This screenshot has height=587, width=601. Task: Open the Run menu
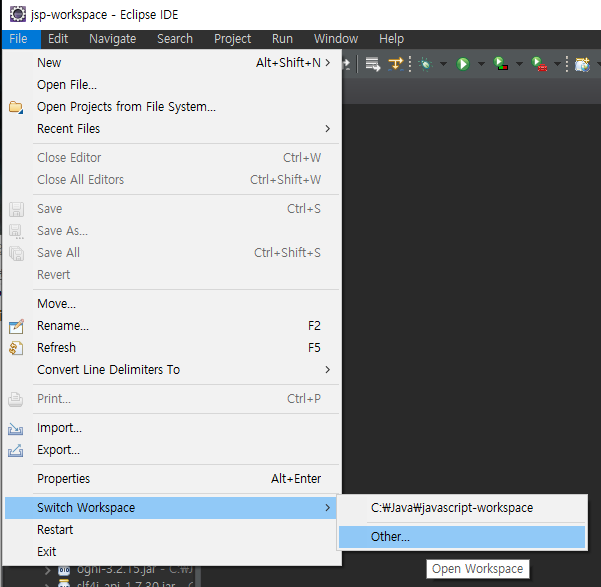click(282, 39)
